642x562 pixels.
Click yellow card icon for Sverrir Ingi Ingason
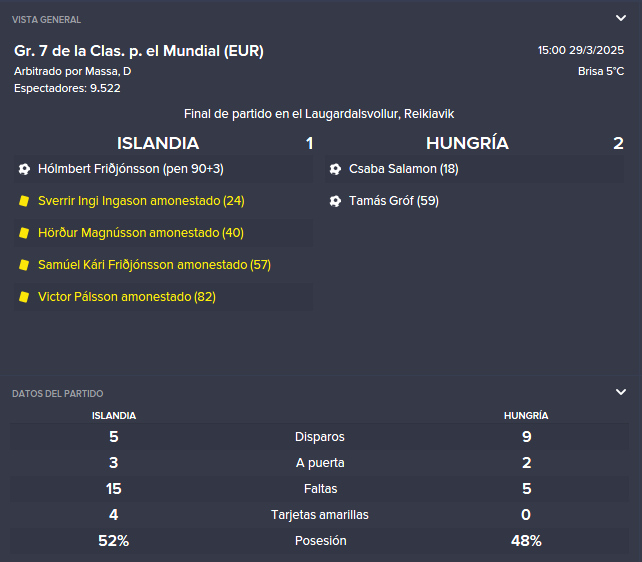coord(24,201)
